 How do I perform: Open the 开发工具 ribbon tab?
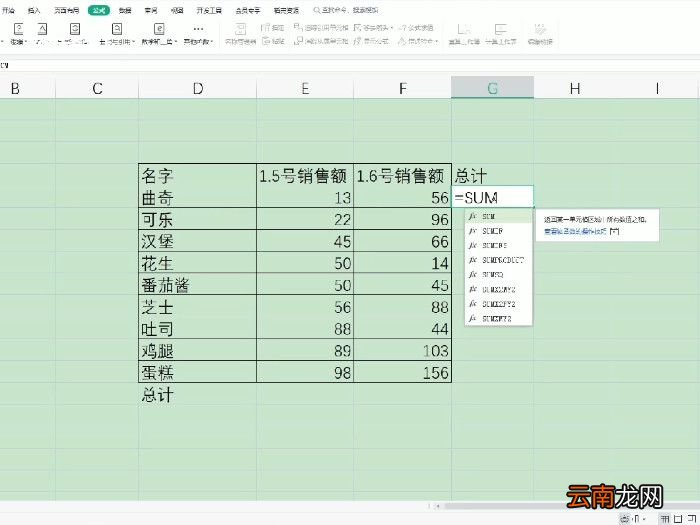point(209,10)
